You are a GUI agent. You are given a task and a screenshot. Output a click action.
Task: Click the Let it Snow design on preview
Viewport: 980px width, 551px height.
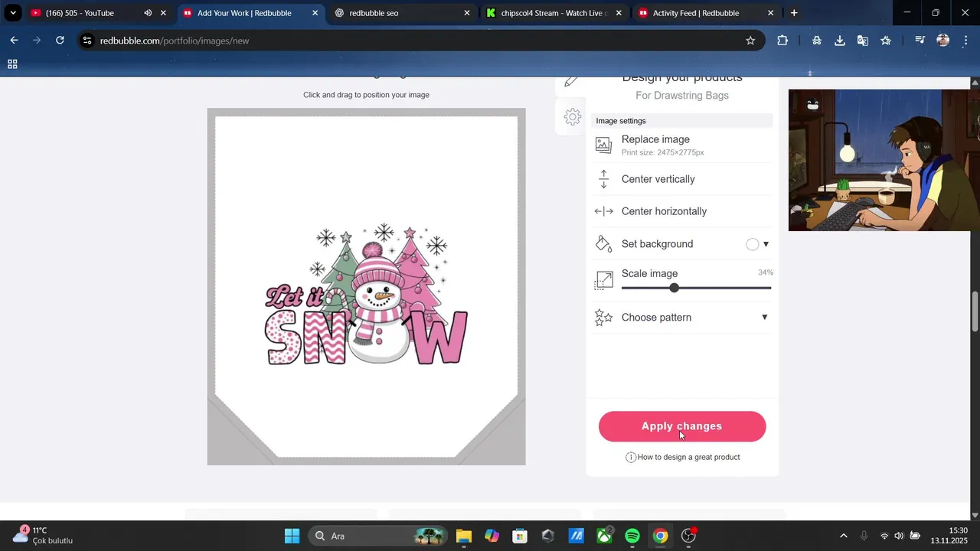366,295
